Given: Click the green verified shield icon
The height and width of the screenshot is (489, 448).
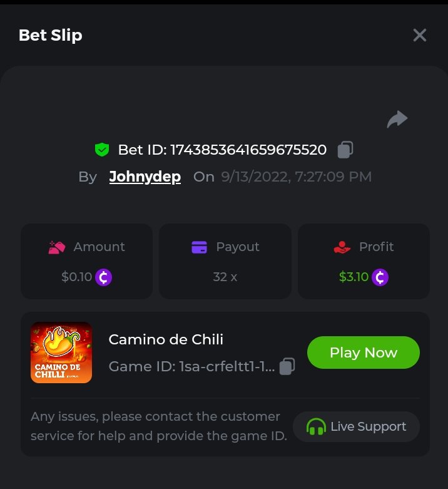Looking at the screenshot, I should (102, 150).
